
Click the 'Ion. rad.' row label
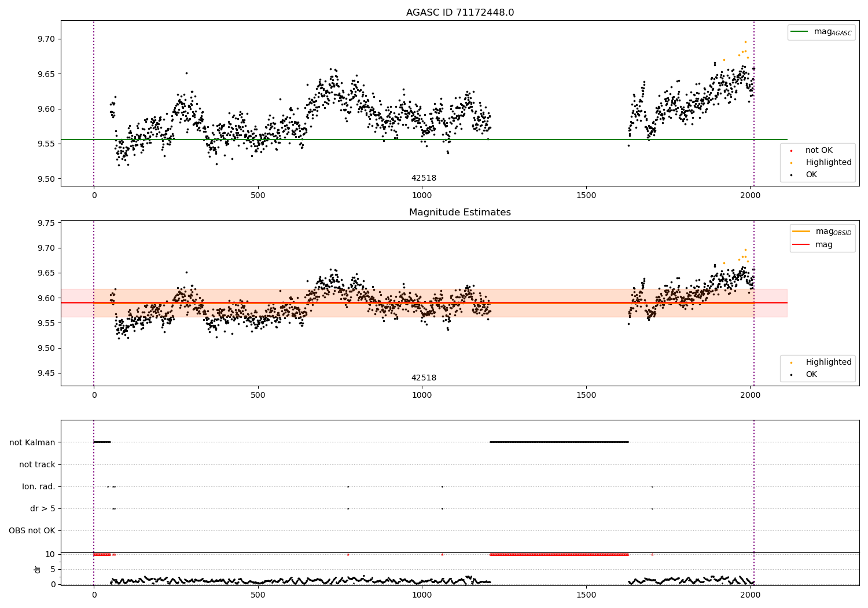tap(39, 486)
